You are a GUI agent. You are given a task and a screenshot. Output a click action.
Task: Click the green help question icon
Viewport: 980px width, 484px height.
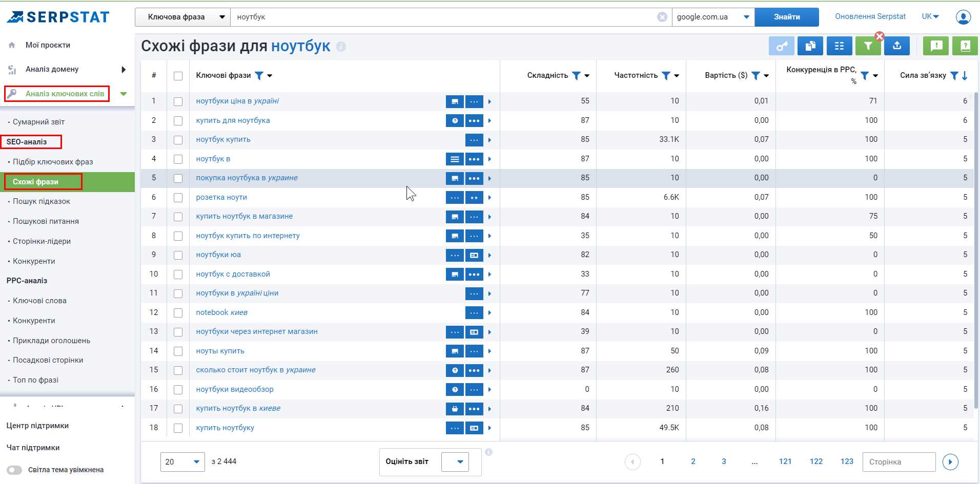[965, 46]
